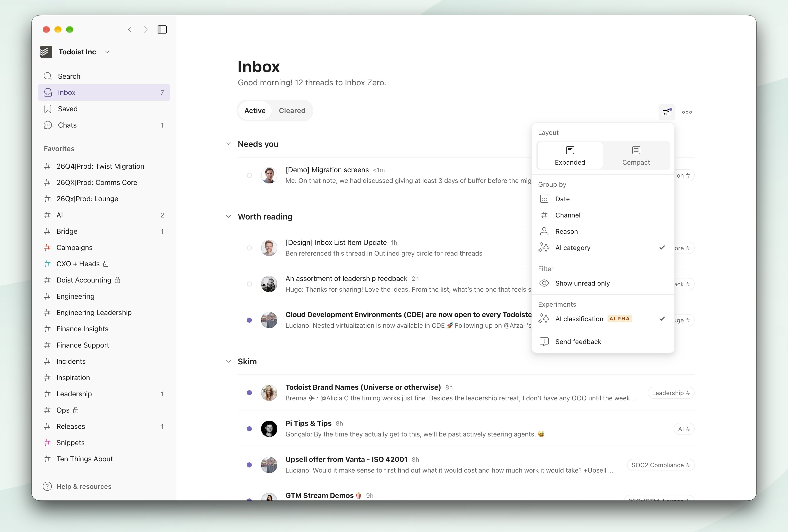This screenshot has width=788, height=532.
Task: Click Luciano's avatar on Cloud Development thread
Action: point(269,320)
